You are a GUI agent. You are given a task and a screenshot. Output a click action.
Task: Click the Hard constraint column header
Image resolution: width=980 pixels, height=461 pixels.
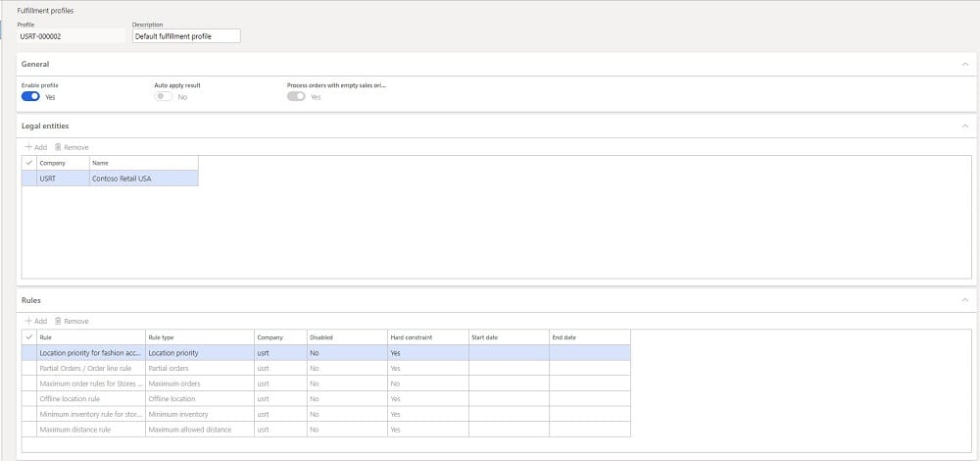point(426,337)
